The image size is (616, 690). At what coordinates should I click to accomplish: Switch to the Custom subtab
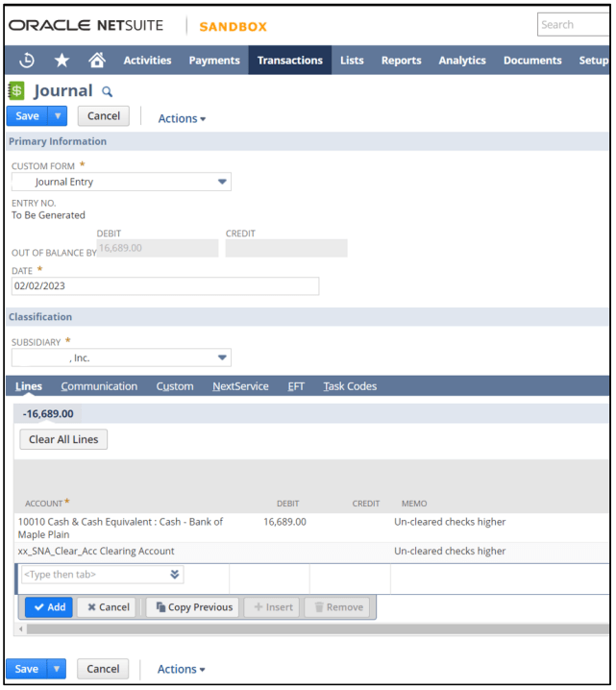tap(175, 386)
